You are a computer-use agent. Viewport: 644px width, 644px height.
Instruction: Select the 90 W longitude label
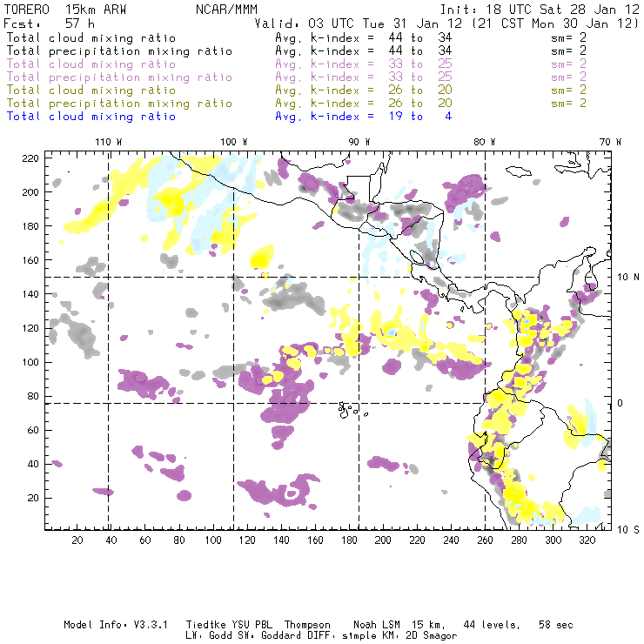point(360,142)
